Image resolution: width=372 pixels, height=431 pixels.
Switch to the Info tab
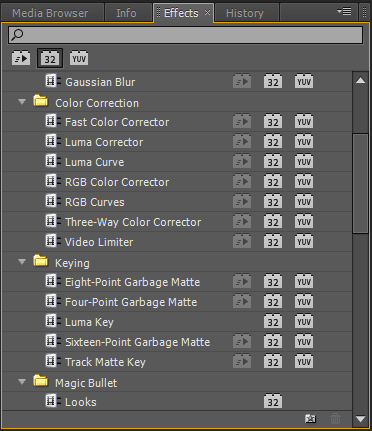point(126,13)
